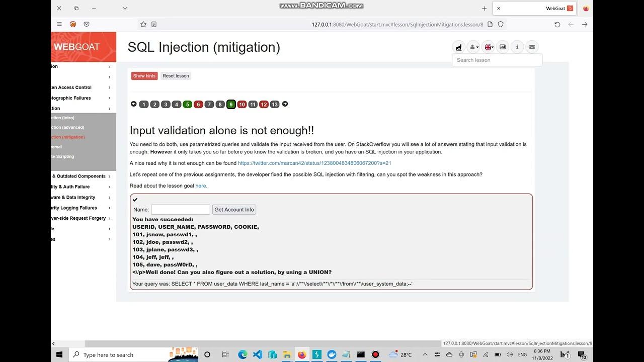This screenshot has height=362, width=644.
Task: Open Visual Studio Code from taskbar
Action: [x=258, y=354]
